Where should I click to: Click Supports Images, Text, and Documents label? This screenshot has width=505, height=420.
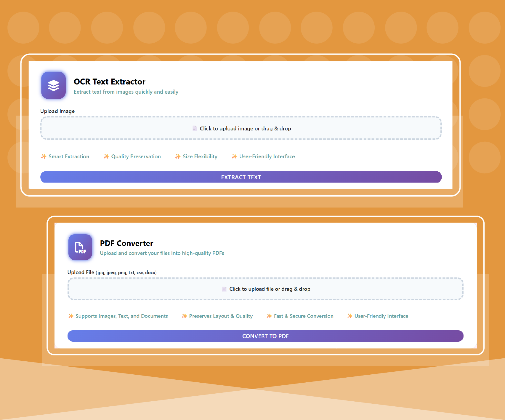(121, 316)
